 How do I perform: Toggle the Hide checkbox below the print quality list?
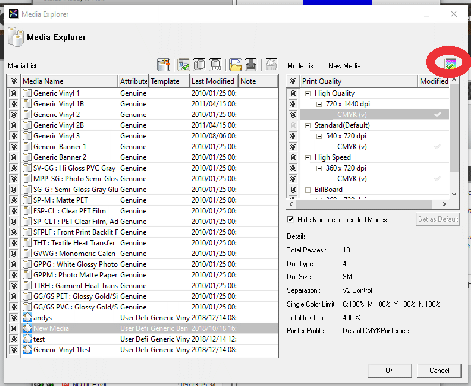(290, 219)
